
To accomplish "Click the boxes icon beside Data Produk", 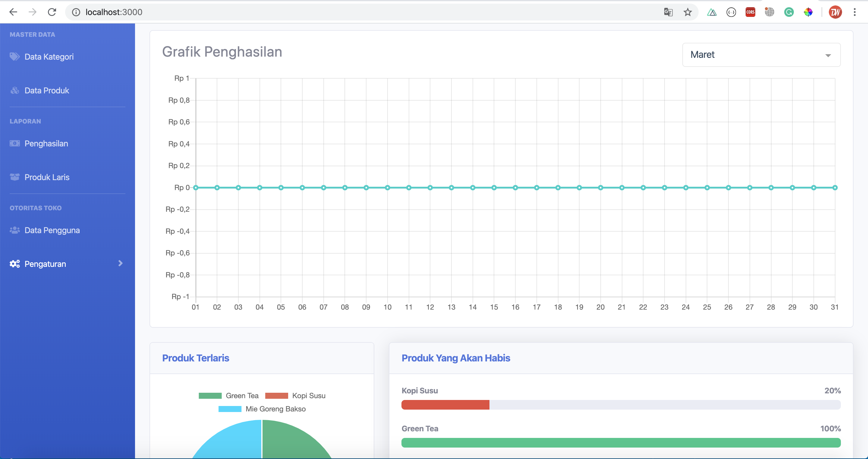I will pyautogui.click(x=14, y=90).
